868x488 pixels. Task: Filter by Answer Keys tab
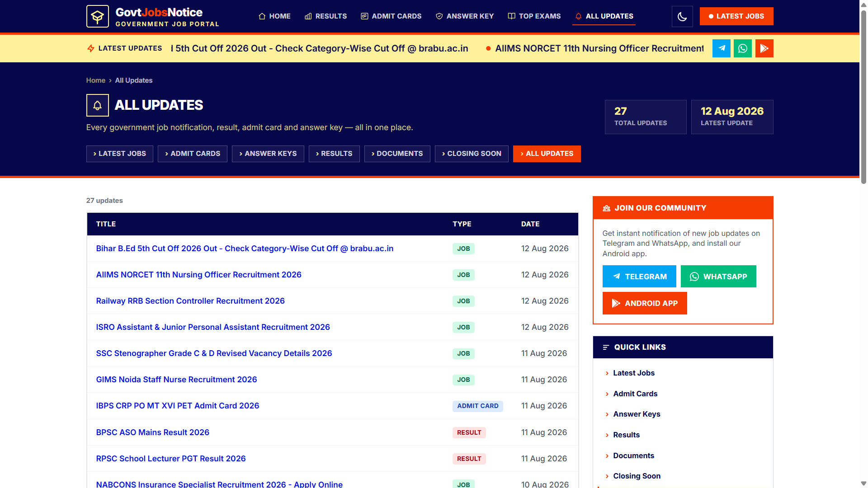[x=268, y=154]
